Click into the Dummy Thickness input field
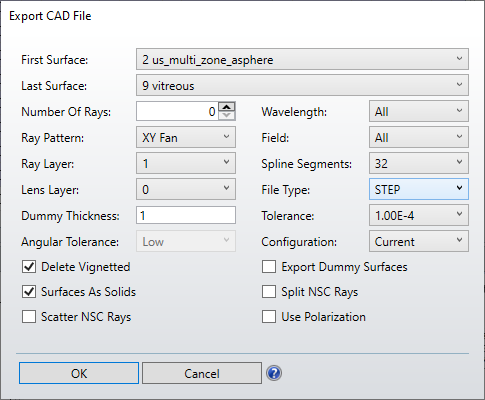Screen dimensions: 485x400 [186, 215]
